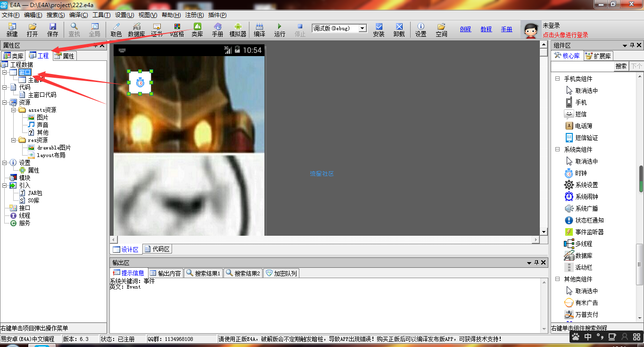Collapse the 资源 tree node
This screenshot has width=644, height=347.
[x=4, y=102]
